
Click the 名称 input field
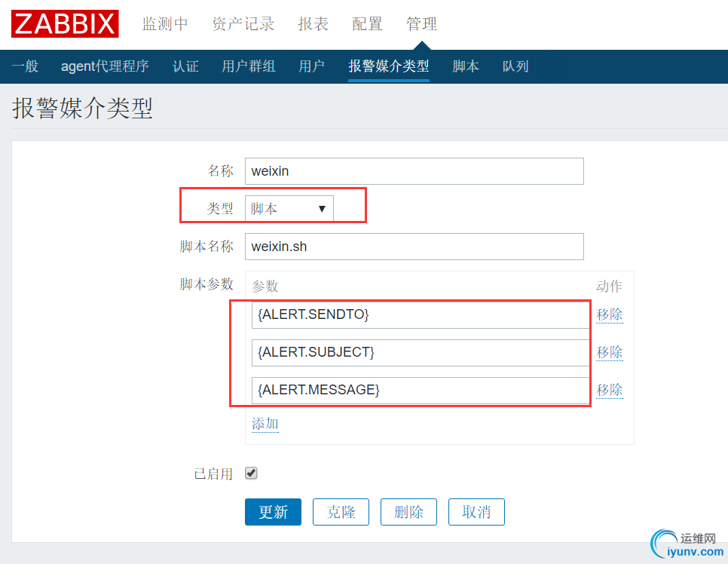pyautogui.click(x=414, y=171)
